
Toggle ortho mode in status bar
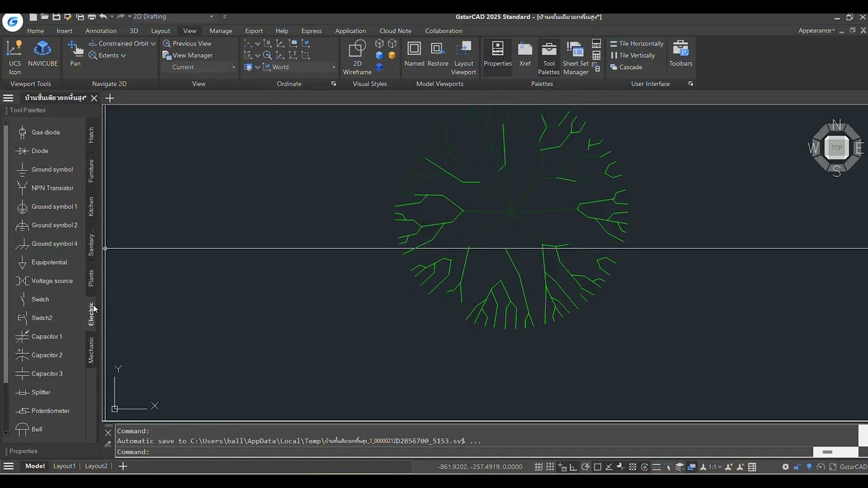(574, 467)
